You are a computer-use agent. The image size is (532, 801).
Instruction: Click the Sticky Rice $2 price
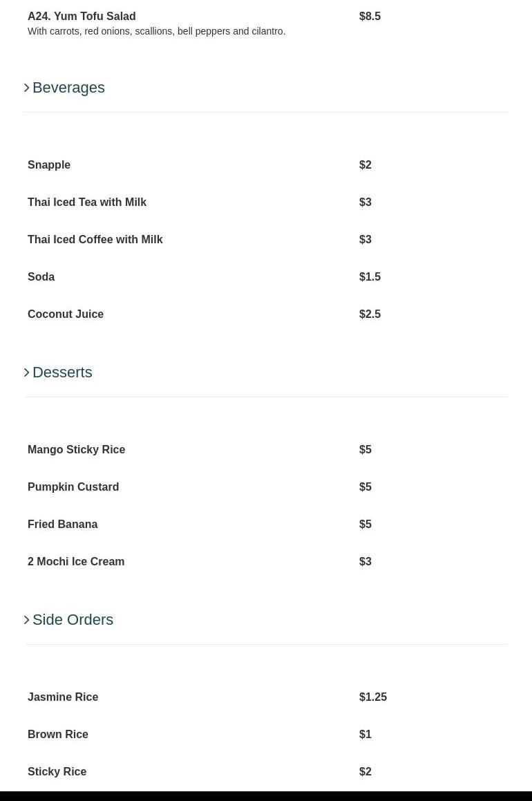coord(365,771)
